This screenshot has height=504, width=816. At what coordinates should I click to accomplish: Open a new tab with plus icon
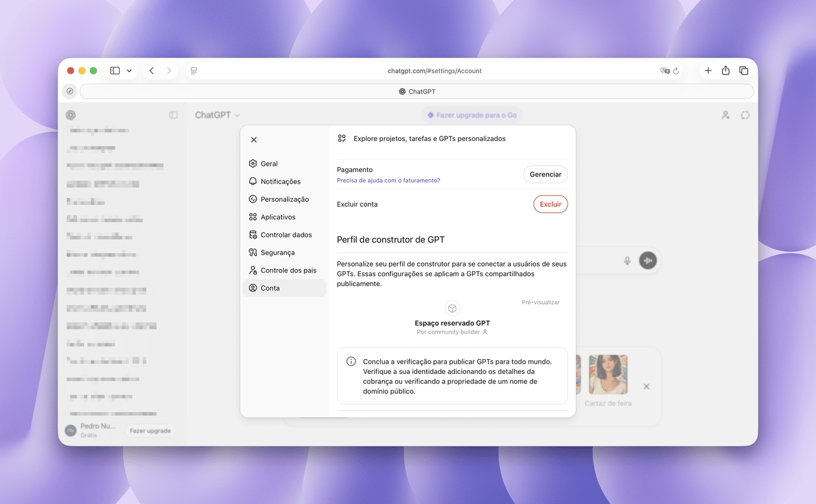(708, 71)
